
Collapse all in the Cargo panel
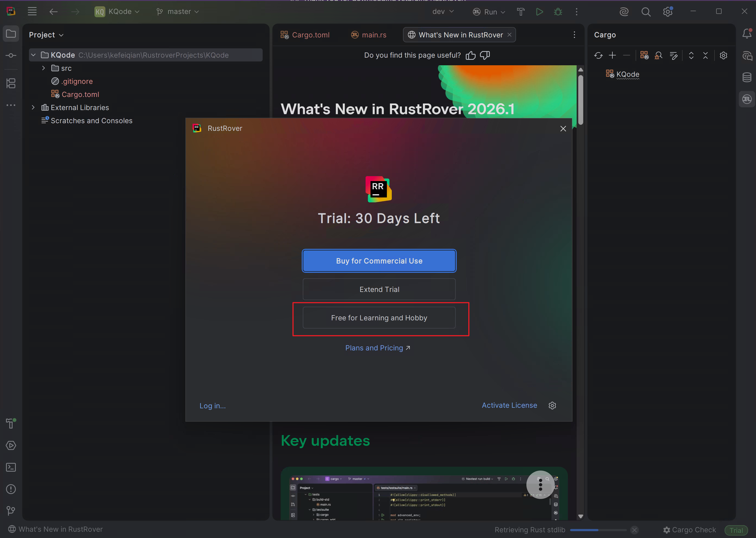705,55
